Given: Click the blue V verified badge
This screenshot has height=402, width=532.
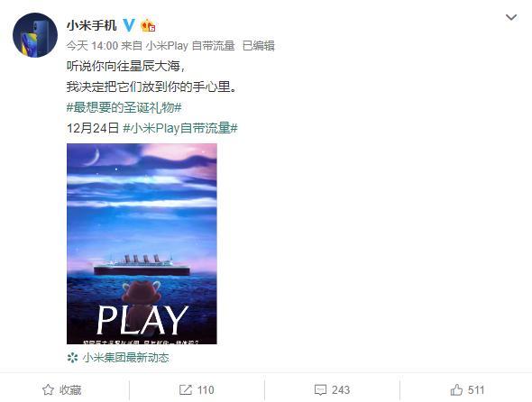Looking at the screenshot, I should [x=129, y=25].
